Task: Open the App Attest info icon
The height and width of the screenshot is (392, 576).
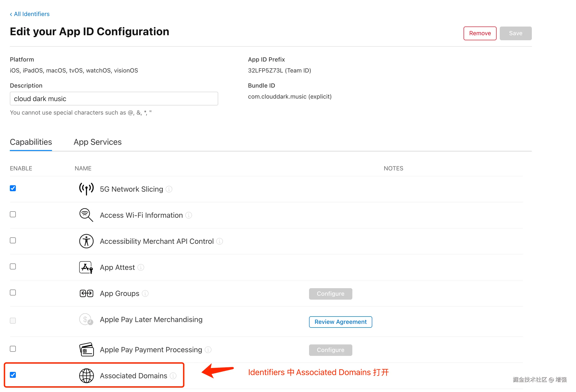Action: coord(141,267)
